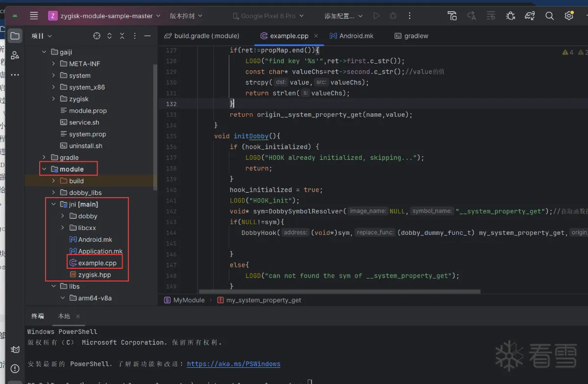
Task: Open Search Everywhere magnifier icon
Action: pyautogui.click(x=549, y=16)
